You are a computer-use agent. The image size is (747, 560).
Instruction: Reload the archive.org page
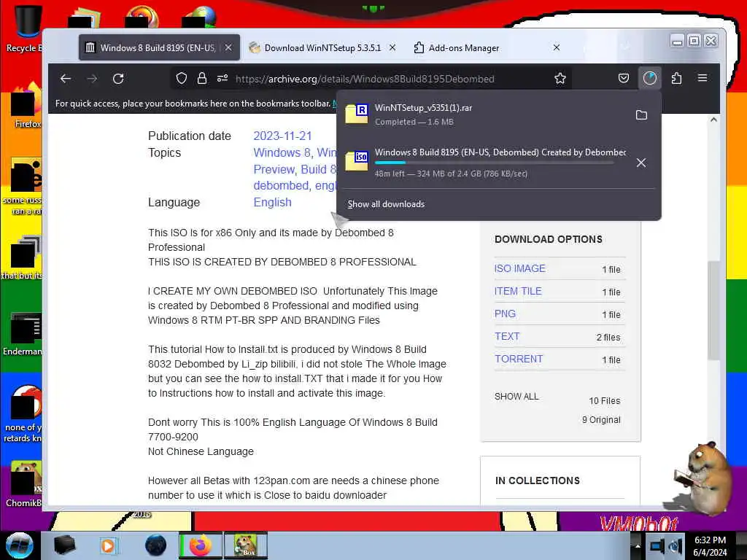point(118,79)
